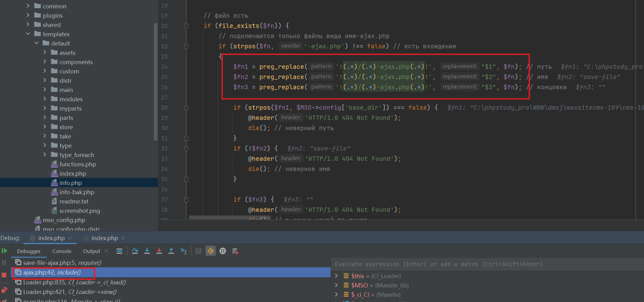Viewport: 644px width, 302px height.
Task: Resume program with the green play icon
Action: click(4, 251)
